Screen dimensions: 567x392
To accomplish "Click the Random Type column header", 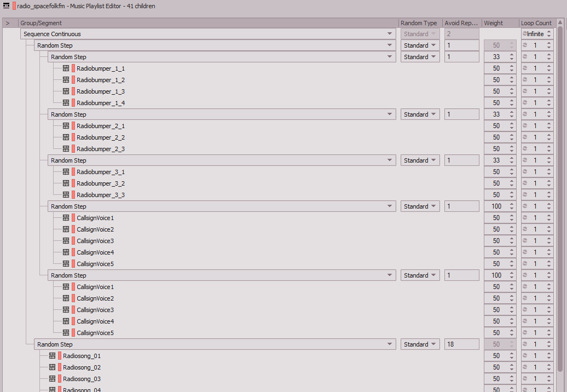I will [x=420, y=23].
